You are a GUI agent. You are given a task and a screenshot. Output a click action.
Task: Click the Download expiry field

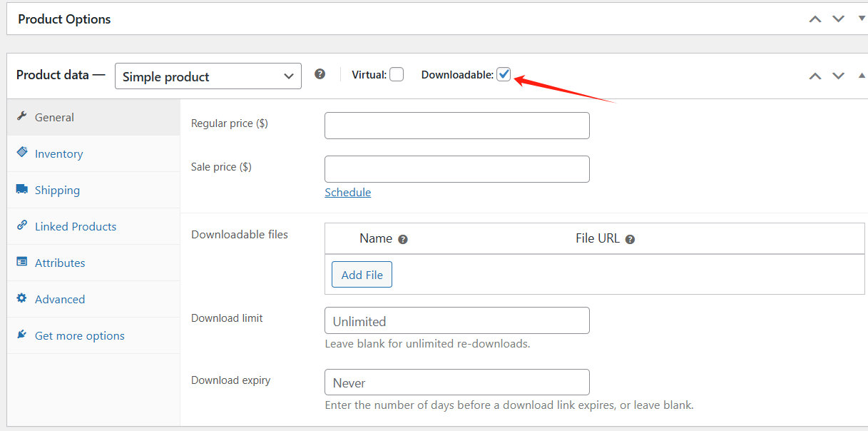[x=457, y=382]
